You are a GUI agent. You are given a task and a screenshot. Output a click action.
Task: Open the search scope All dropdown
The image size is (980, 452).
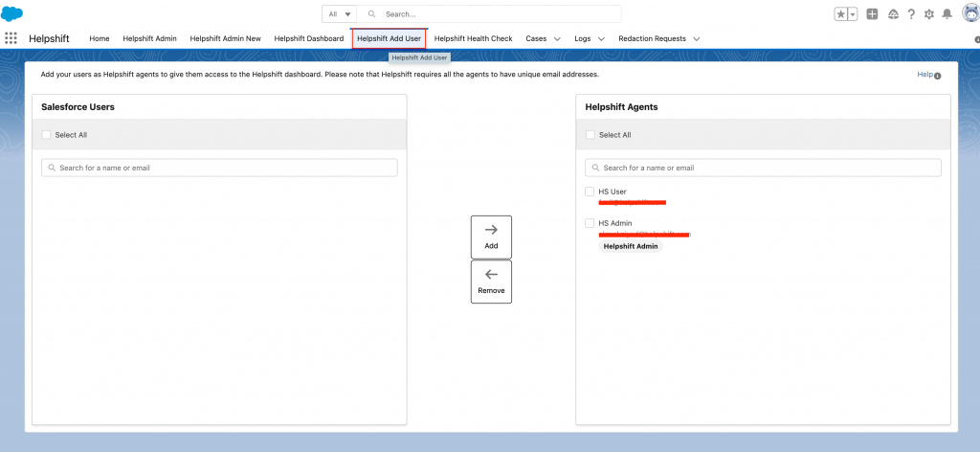point(340,14)
